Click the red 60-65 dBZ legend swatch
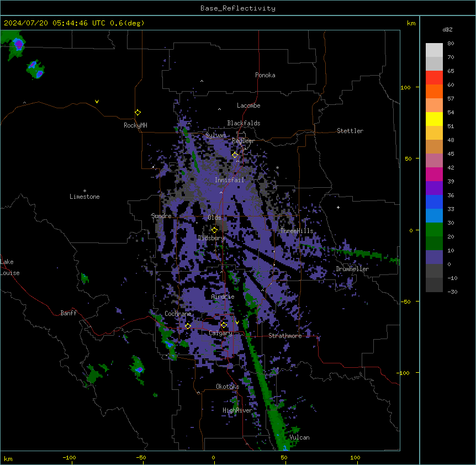Screen dimensions: 476x465 tap(434, 77)
